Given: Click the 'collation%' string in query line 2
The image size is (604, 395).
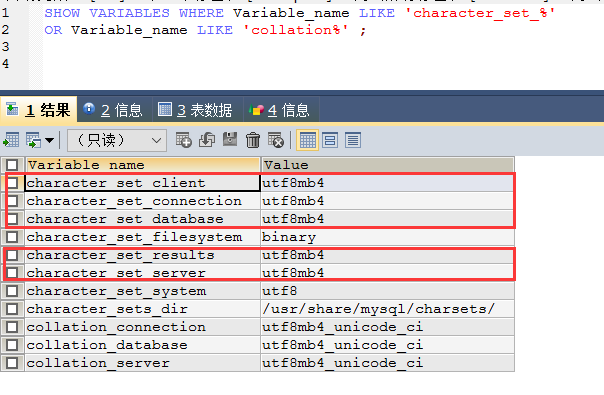Looking at the screenshot, I should coord(295,30).
